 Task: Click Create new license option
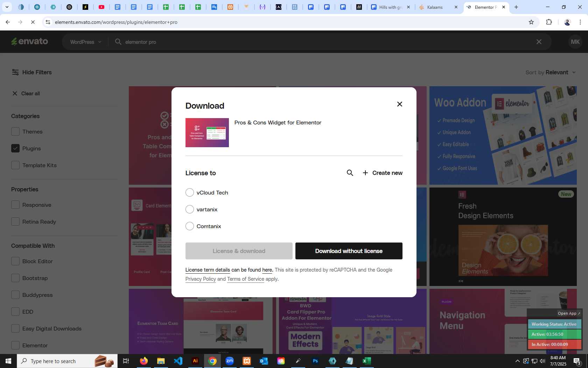pyautogui.click(x=383, y=173)
